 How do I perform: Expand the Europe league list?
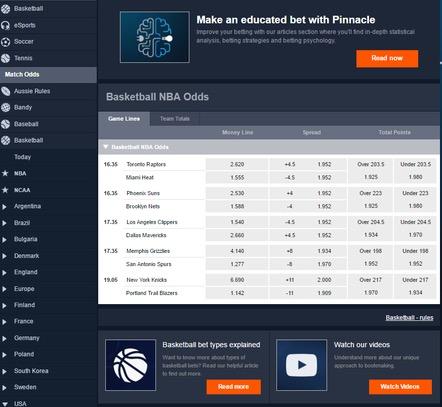[4, 289]
